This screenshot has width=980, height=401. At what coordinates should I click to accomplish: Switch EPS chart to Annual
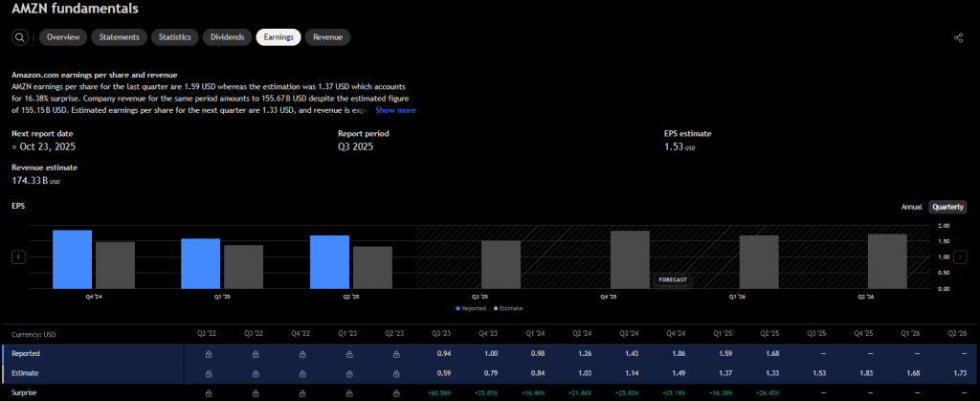tap(911, 207)
